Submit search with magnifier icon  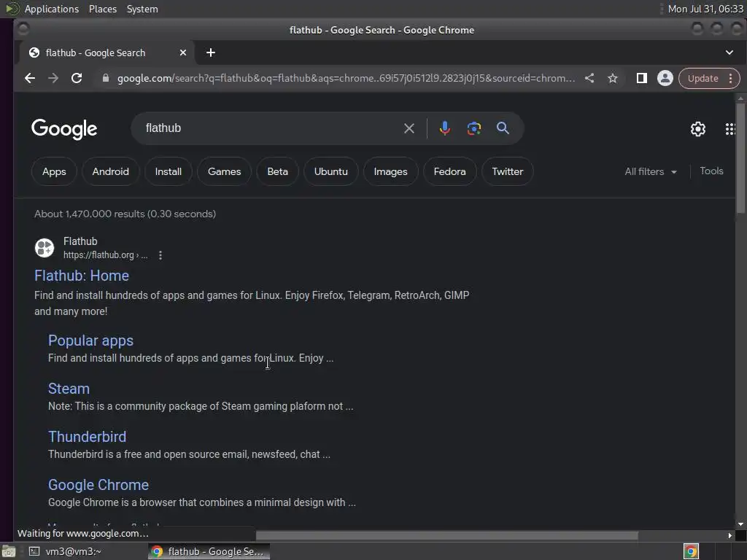click(x=503, y=128)
